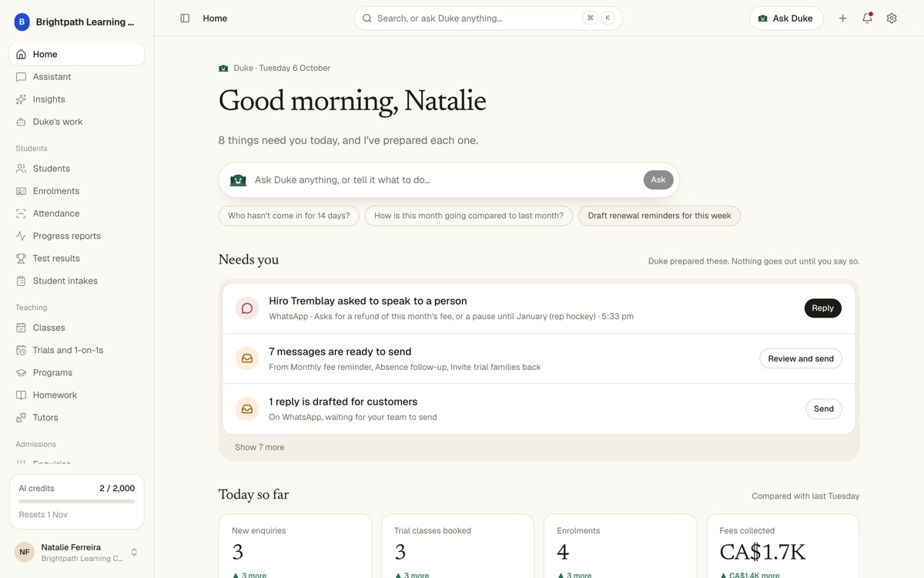
Task: Click the chat bubble icon for Hiro Tremblay
Action: pos(247,308)
